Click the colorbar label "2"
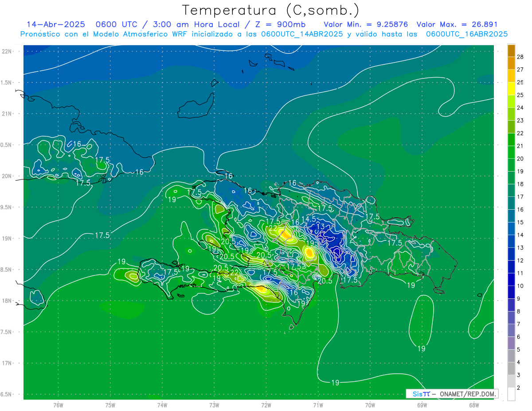This screenshot has height=411, width=532. (519, 388)
